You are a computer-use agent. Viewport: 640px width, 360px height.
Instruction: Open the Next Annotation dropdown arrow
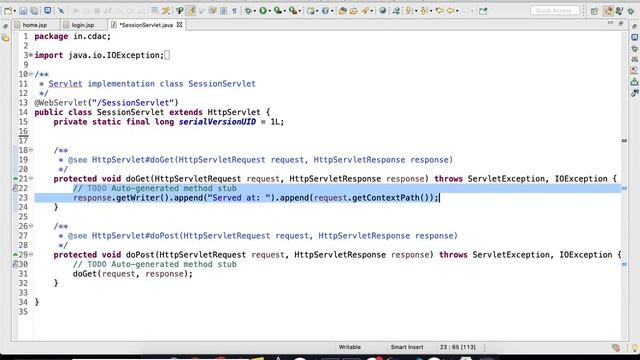pos(415,11)
